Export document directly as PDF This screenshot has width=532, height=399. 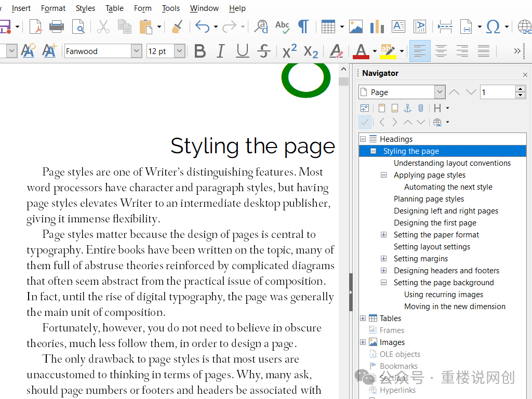pyautogui.click(x=36, y=26)
